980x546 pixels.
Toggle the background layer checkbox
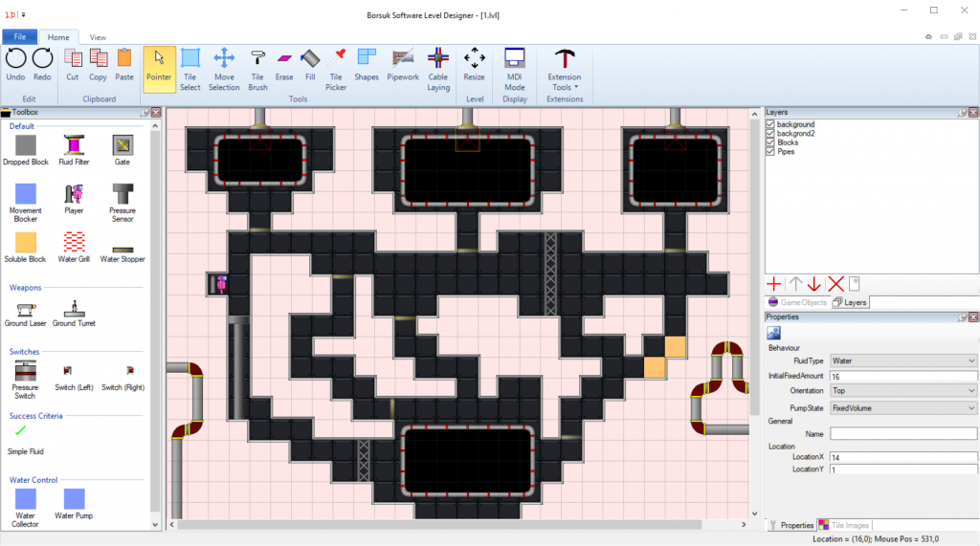click(x=771, y=124)
